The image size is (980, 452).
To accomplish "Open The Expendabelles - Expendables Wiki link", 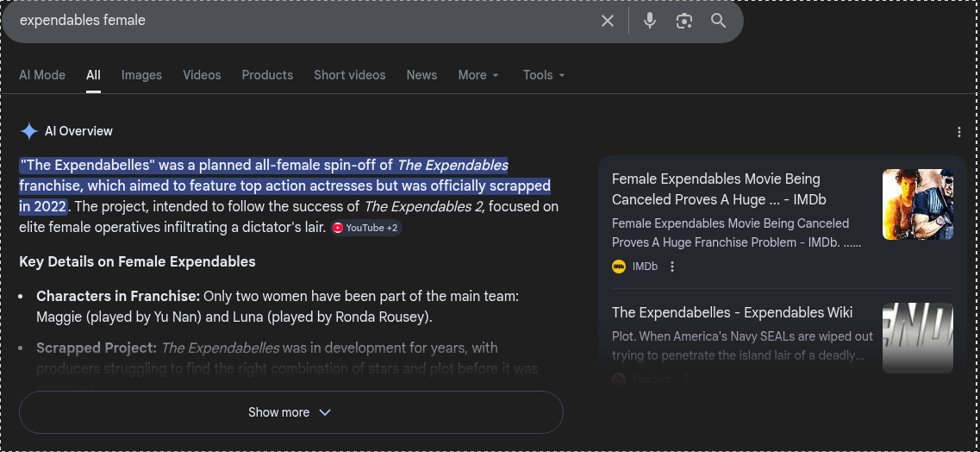I will 732,312.
